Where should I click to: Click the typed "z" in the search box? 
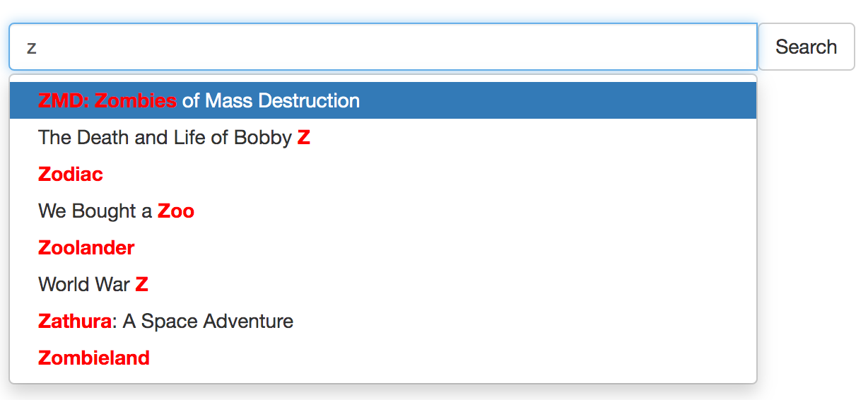[x=32, y=48]
